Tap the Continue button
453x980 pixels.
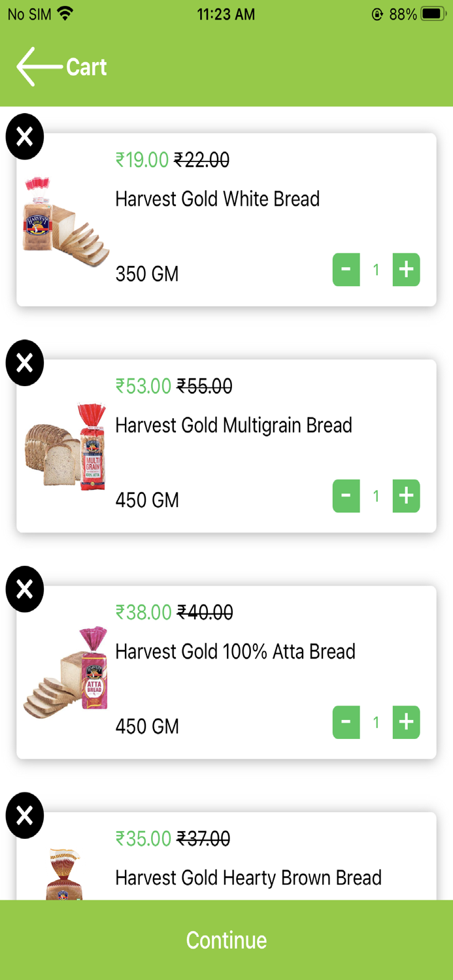coord(226,940)
